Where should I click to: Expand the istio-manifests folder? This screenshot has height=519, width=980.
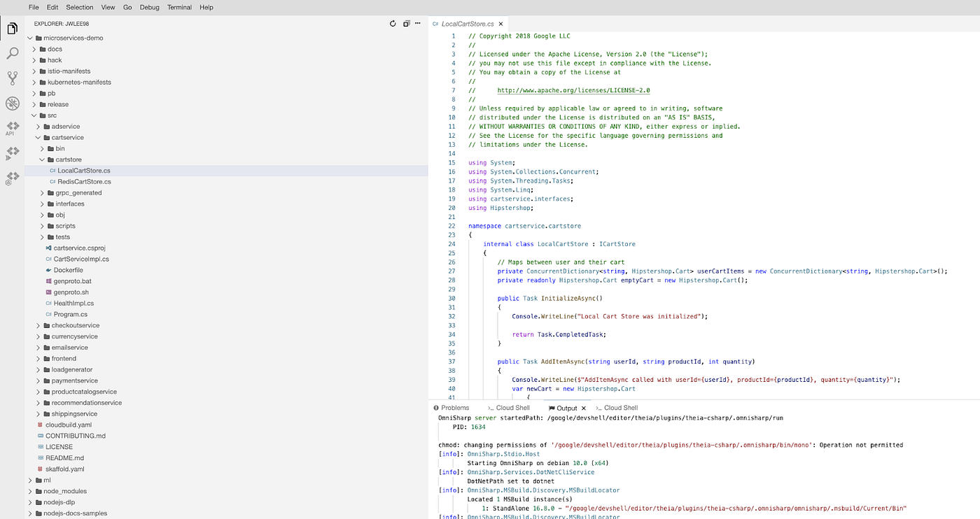(x=34, y=71)
